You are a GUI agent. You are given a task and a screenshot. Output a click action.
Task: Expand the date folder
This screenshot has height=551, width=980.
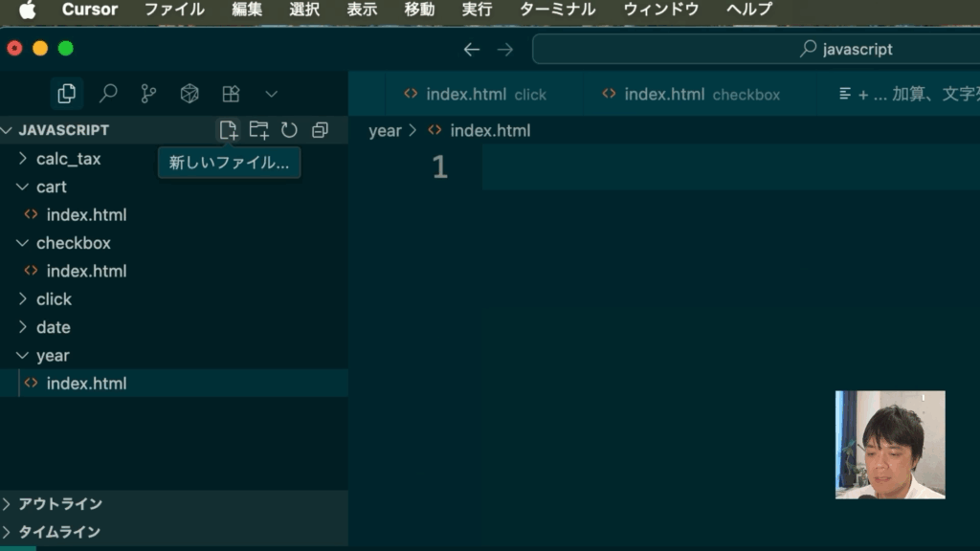pyautogui.click(x=53, y=327)
